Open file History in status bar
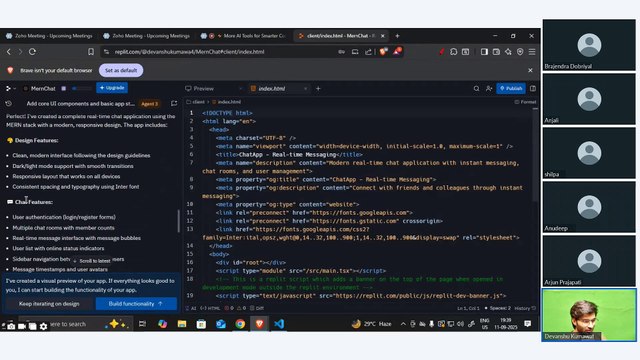This screenshot has width=640, height=360. point(525,308)
